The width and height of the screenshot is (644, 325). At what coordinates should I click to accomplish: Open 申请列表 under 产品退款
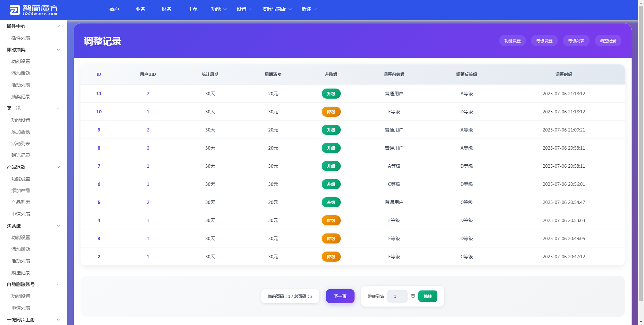point(21,214)
